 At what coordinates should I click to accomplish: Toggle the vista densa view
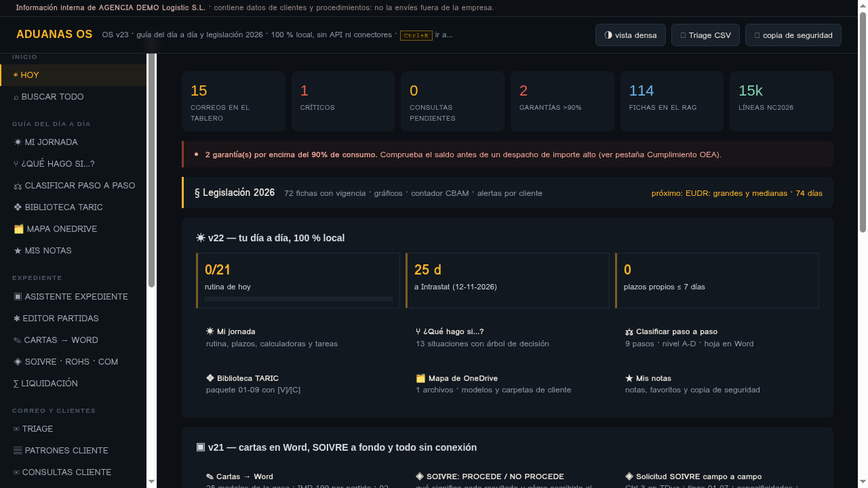pyautogui.click(x=630, y=35)
